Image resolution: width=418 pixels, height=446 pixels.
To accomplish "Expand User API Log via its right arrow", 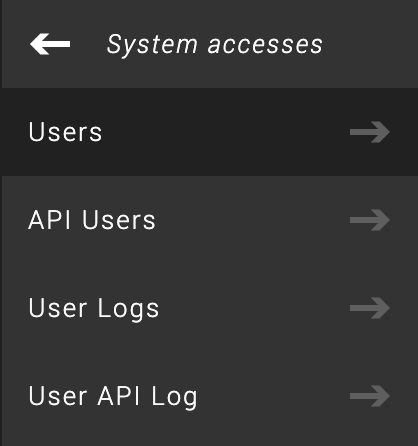I will pyautogui.click(x=370, y=396).
